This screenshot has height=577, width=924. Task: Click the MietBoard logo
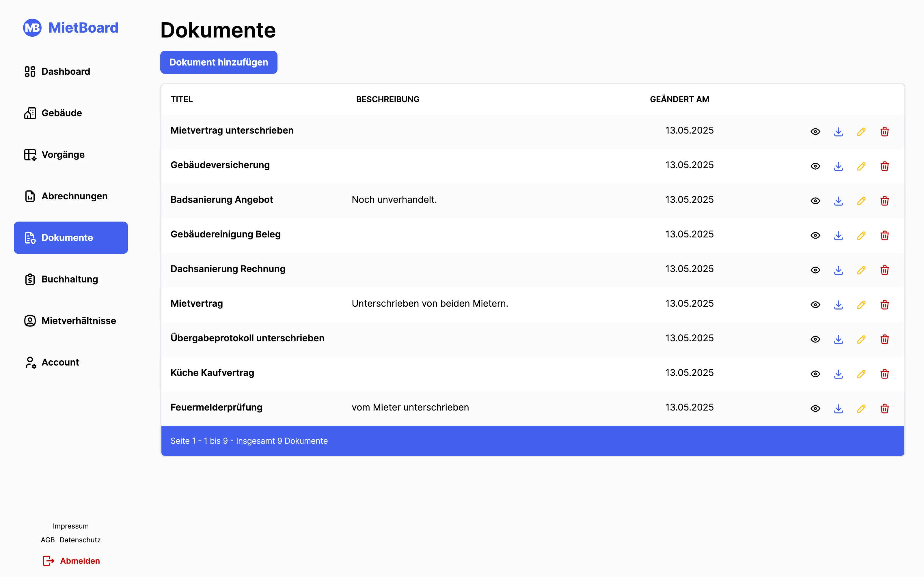71,28
